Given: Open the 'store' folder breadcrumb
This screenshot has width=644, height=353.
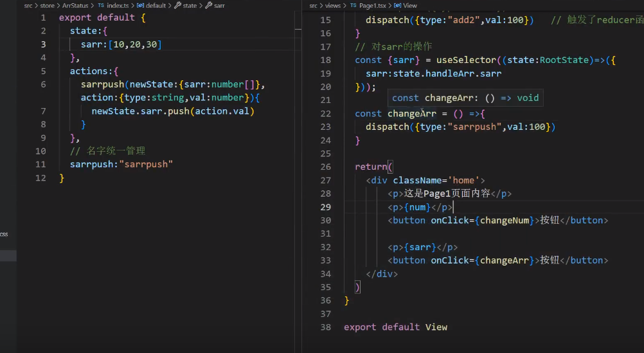Looking at the screenshot, I should pos(47,5).
